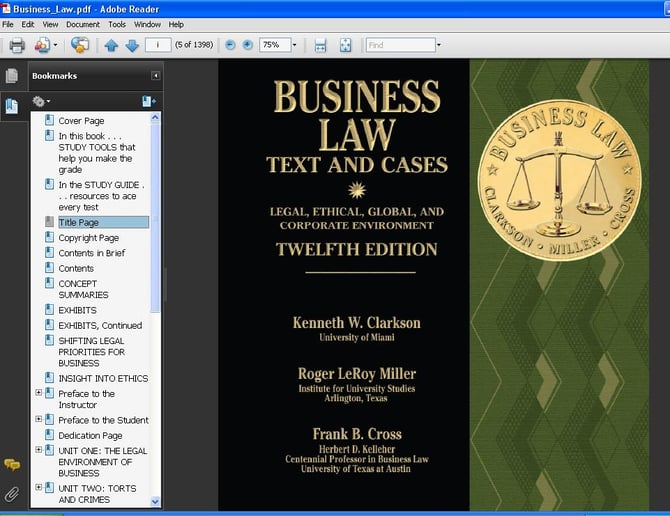Open the dropdown arrow next to Create PDF icon
This screenshot has width=670, height=516.
coord(56,45)
